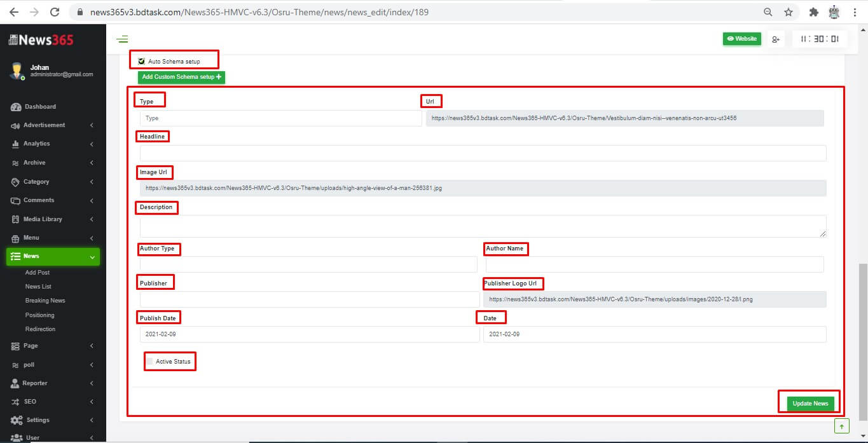Open the Add Post menu item
The image size is (868, 443).
[x=37, y=272]
